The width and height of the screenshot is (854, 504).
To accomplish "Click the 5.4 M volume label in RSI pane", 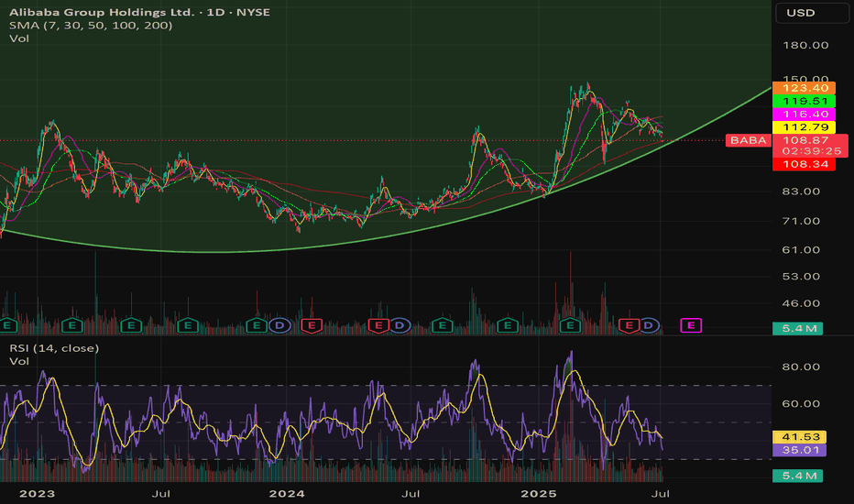I will (798, 476).
